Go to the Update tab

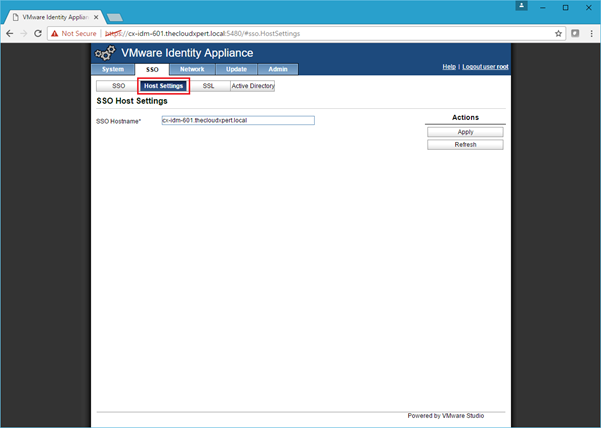(x=237, y=70)
